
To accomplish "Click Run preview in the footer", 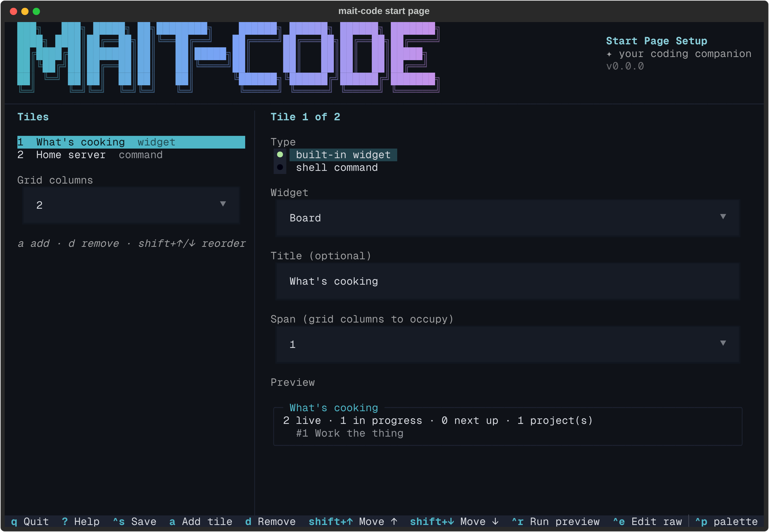I will point(555,521).
